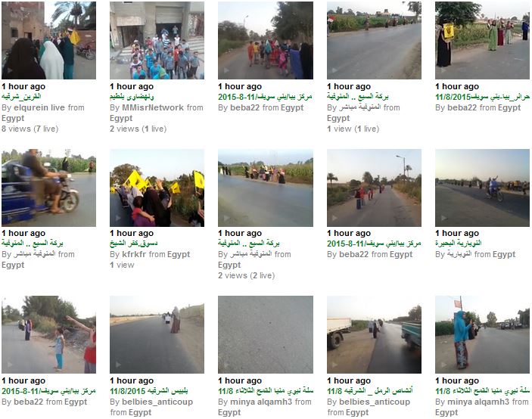Image resolution: width=532 pixels, height=419 pixels.
Task: Click the kfrkfr uploader name
Action: (135, 254)
